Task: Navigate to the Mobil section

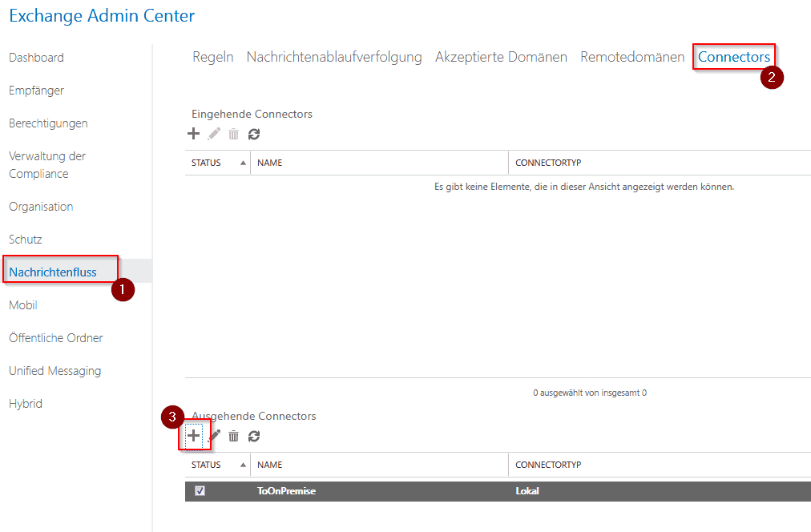Action: point(23,305)
